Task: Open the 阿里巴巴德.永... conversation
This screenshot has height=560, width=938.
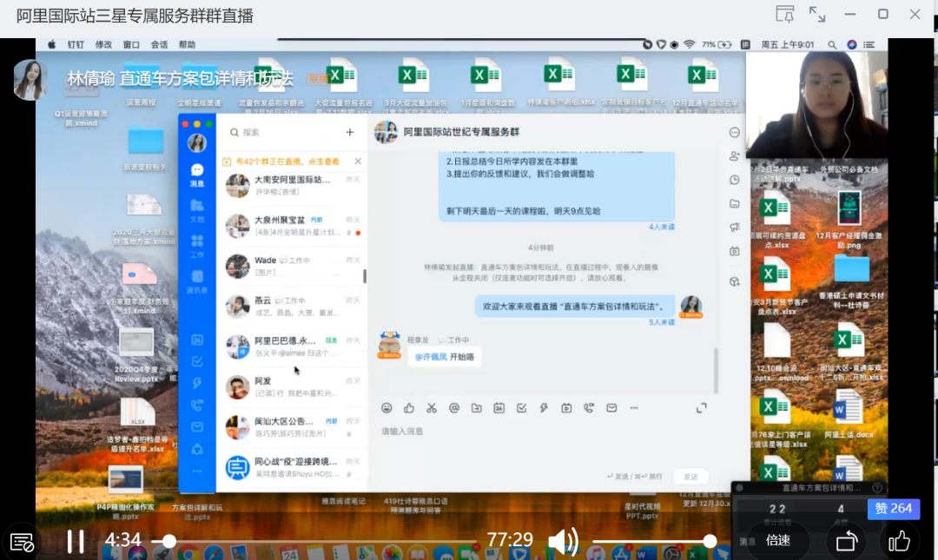Action: (292, 346)
